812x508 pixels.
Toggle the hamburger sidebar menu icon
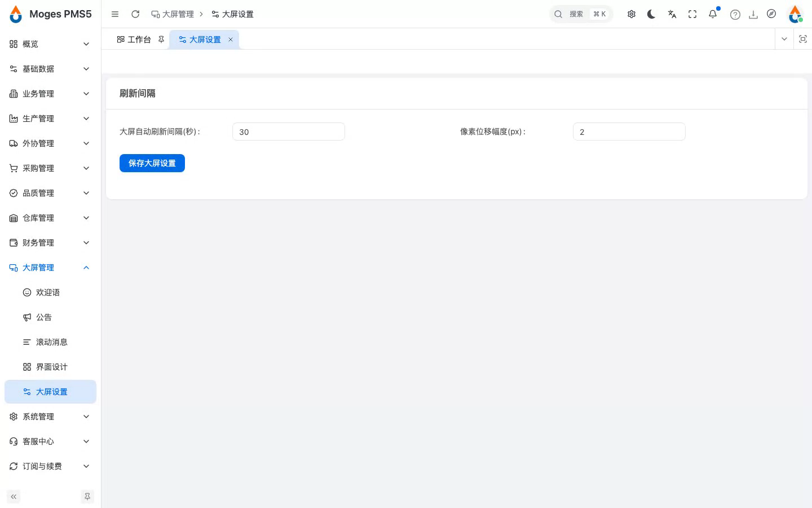point(115,14)
